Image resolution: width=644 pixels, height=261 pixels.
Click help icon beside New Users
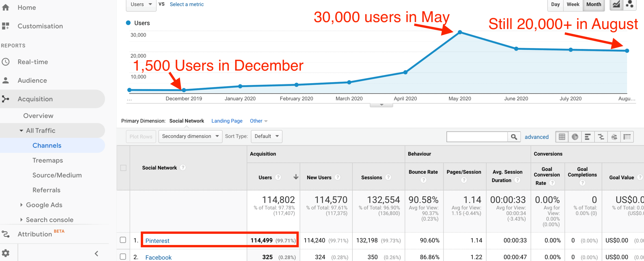point(338,177)
